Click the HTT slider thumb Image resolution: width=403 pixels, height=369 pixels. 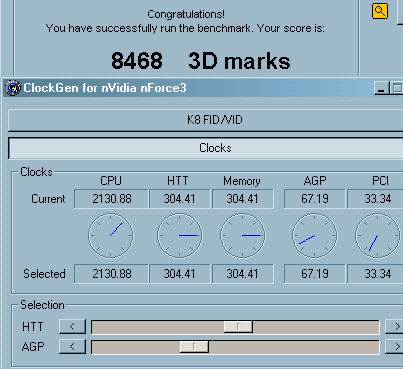[x=238, y=327]
